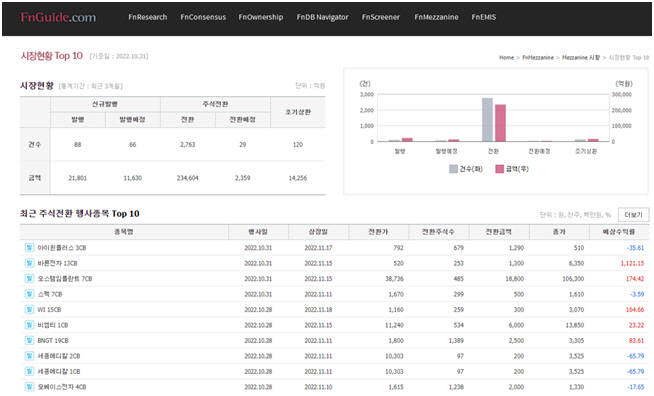Image resolution: width=654 pixels, height=396 pixels.
Task: Click the icon beside WI 15CB
Action: pos(29,310)
